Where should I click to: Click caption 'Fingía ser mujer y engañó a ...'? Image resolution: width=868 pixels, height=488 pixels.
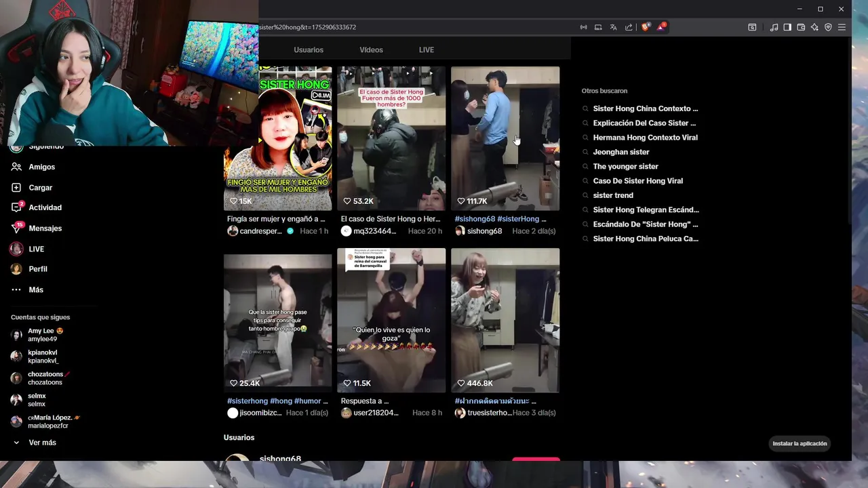click(x=276, y=219)
